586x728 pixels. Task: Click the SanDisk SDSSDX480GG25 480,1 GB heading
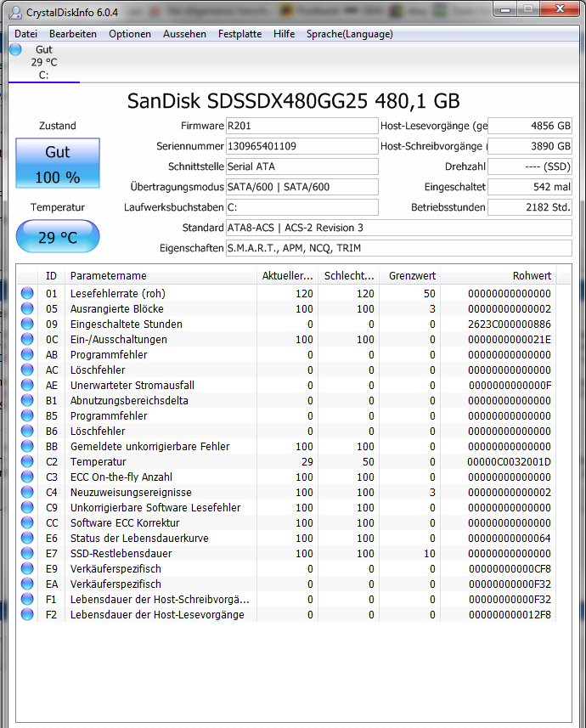pos(294,101)
